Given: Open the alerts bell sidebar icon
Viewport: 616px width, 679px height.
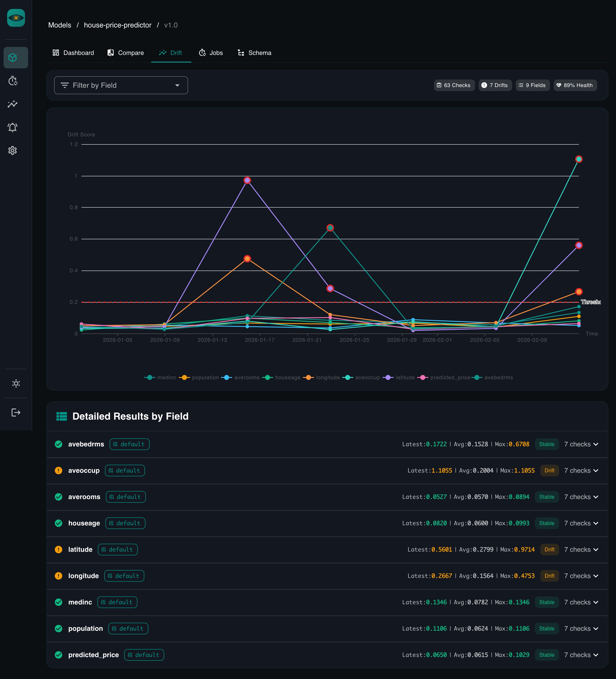Looking at the screenshot, I should [x=13, y=127].
